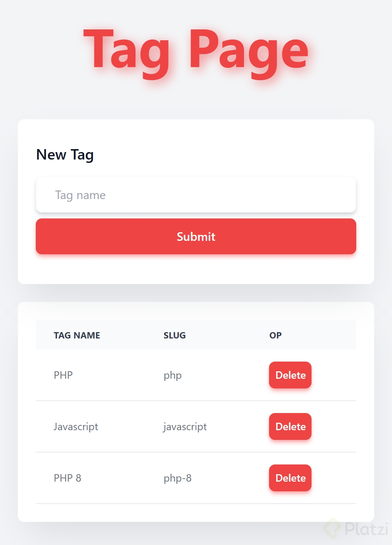Remove the PHP 8 tag
The image size is (392, 545).
(290, 478)
